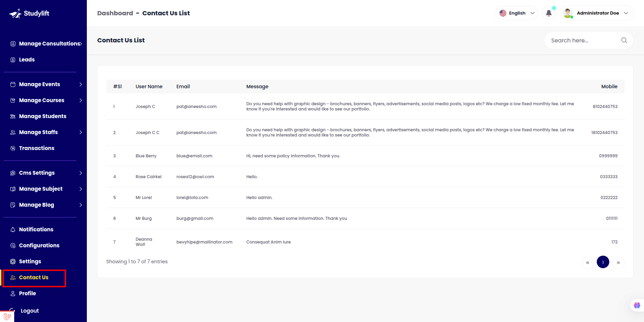Image resolution: width=644 pixels, height=322 pixels.
Task: Click mobile number 18102440753
Action: (604, 133)
